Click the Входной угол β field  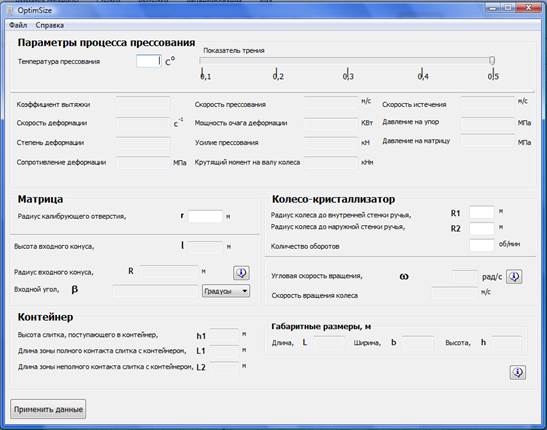156,291
